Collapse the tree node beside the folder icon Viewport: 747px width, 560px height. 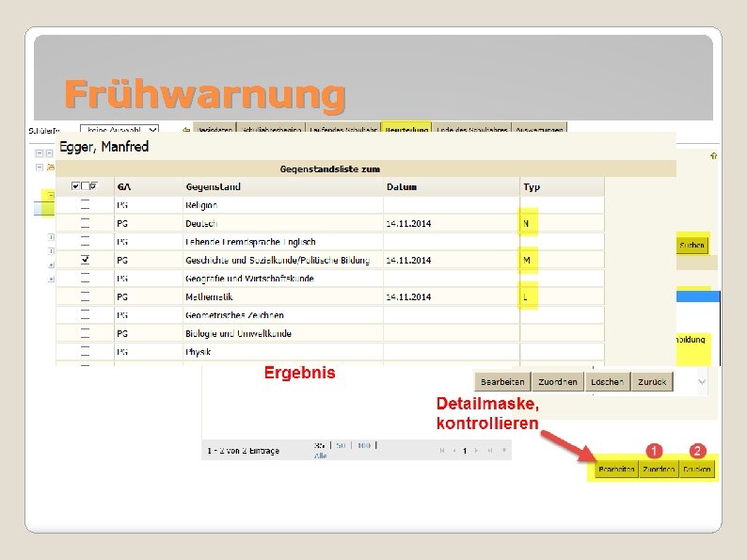40,168
